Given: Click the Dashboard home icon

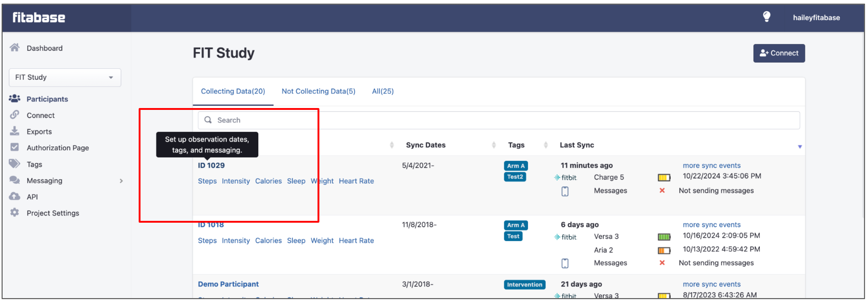Looking at the screenshot, I should (15, 48).
